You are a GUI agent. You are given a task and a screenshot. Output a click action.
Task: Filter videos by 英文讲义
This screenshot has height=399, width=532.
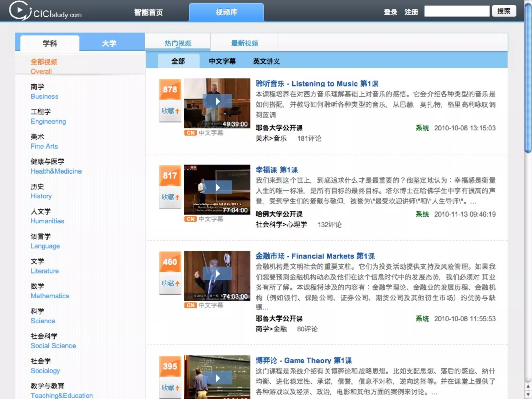point(266,61)
